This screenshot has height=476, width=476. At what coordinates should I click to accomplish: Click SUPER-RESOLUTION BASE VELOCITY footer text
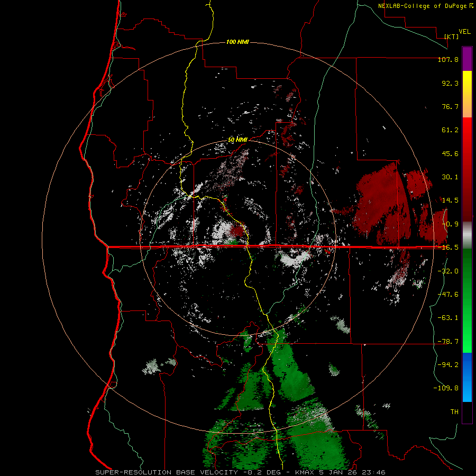point(167,472)
